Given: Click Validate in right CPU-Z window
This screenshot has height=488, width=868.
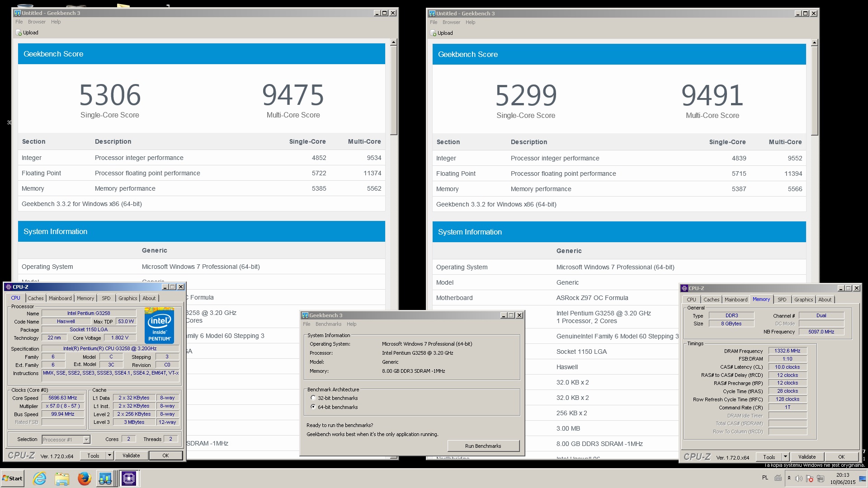Looking at the screenshot, I should click(x=807, y=457).
